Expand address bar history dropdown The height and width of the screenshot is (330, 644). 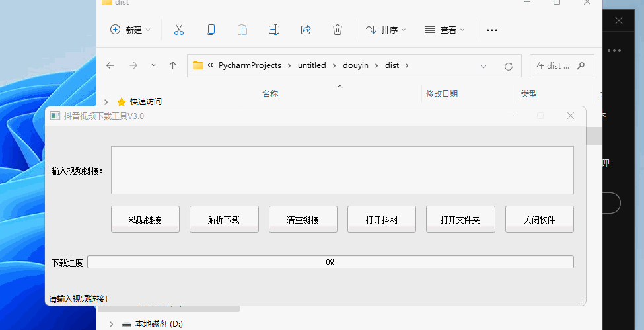pos(483,66)
